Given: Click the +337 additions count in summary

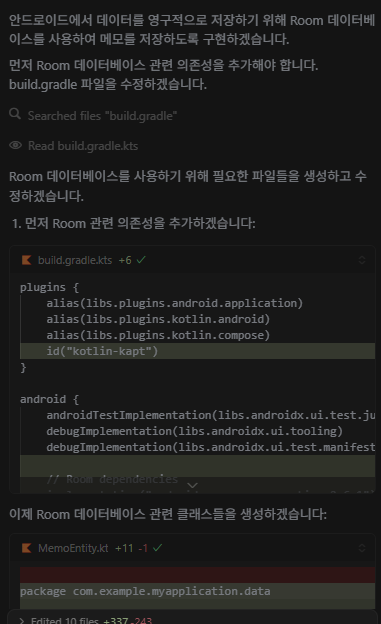Looking at the screenshot, I should coord(116,620).
